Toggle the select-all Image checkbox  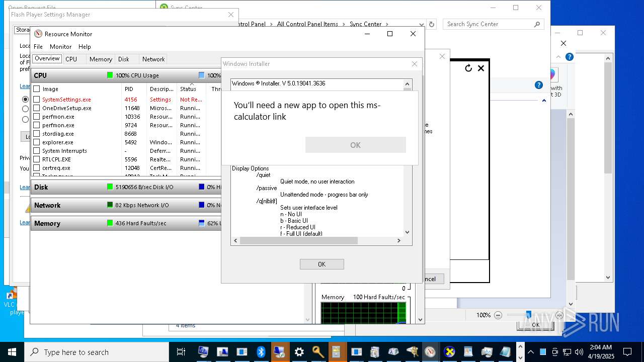click(36, 89)
